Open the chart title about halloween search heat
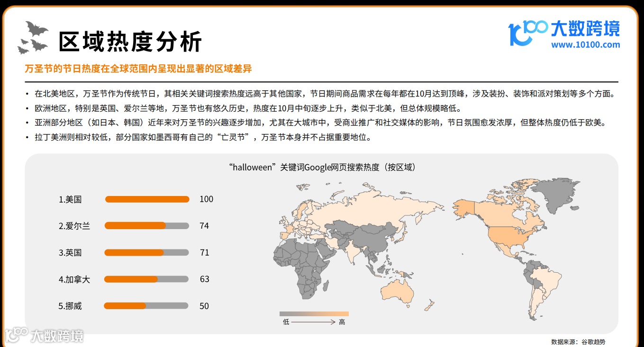This screenshot has height=347, width=644. [x=322, y=167]
